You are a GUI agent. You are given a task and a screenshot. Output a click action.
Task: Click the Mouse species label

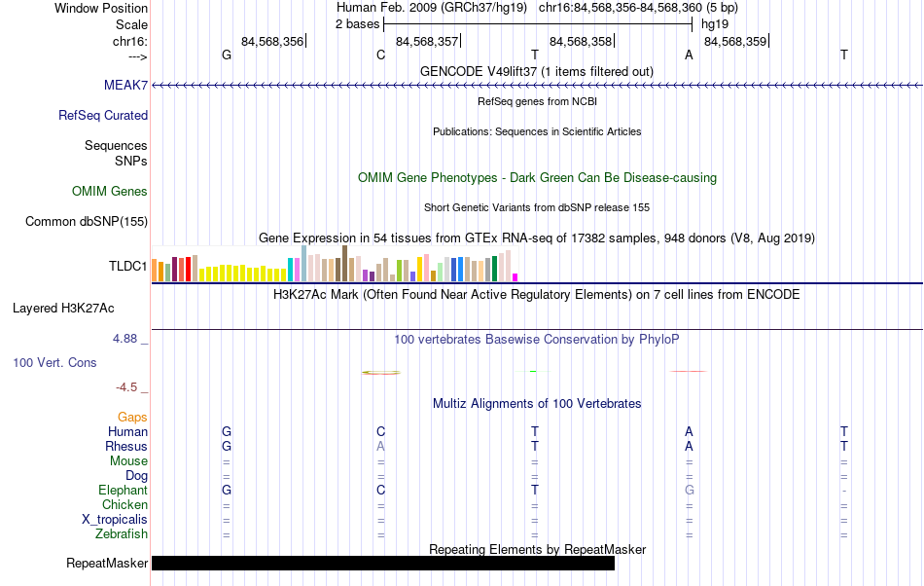(128, 461)
